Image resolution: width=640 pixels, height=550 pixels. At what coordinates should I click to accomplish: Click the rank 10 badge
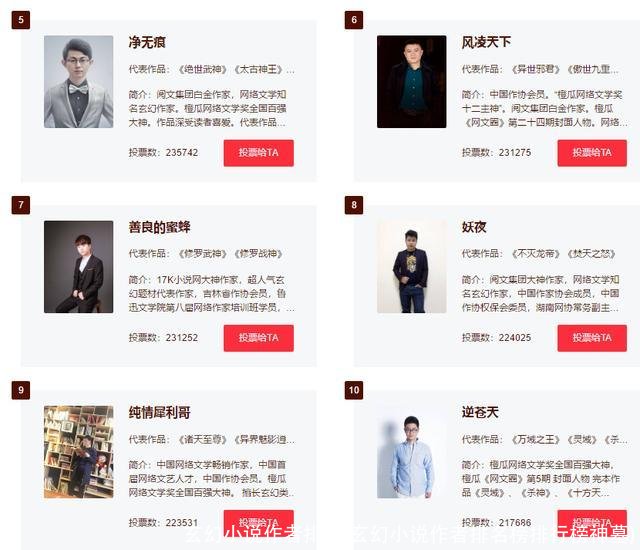coord(354,390)
